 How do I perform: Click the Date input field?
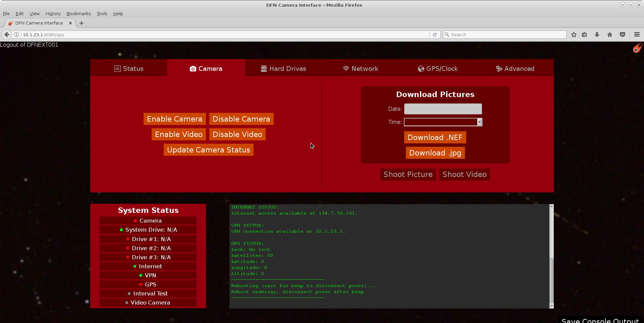443,109
